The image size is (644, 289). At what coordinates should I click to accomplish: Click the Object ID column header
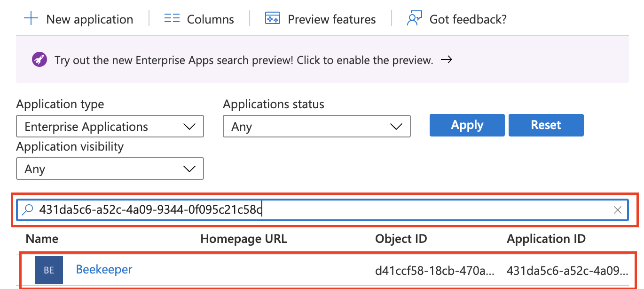pos(401,239)
